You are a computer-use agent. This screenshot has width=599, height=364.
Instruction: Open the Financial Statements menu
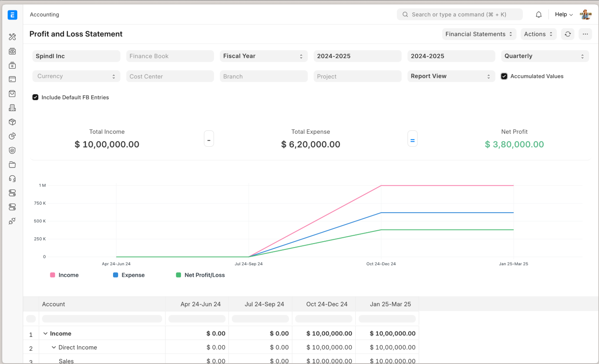[478, 34]
